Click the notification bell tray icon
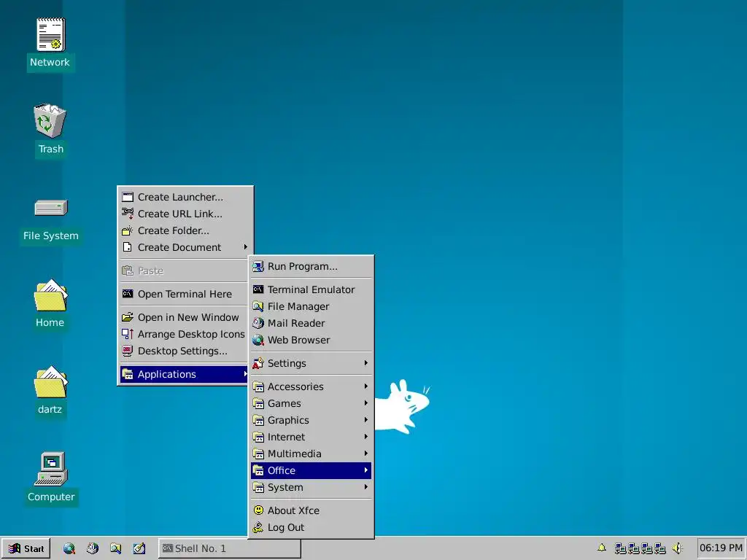 (x=602, y=548)
